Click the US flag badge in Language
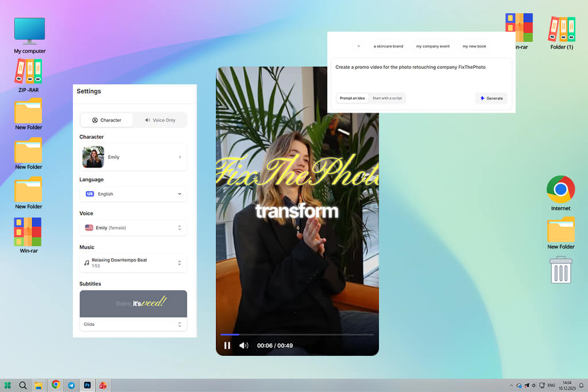The width and height of the screenshot is (588, 392). pyautogui.click(x=90, y=194)
